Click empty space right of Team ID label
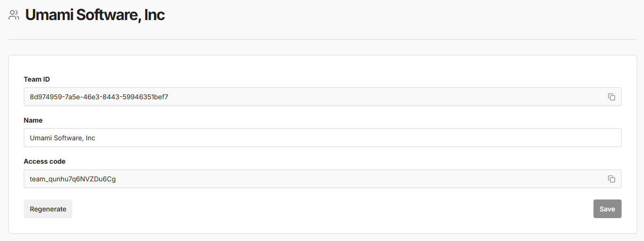 (286, 79)
